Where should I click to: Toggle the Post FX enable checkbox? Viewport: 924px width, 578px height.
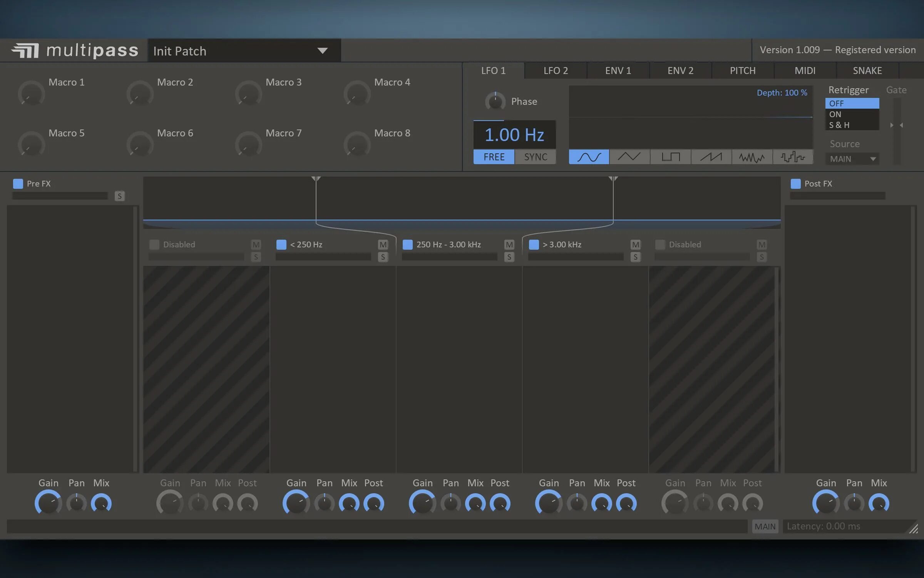(x=795, y=184)
